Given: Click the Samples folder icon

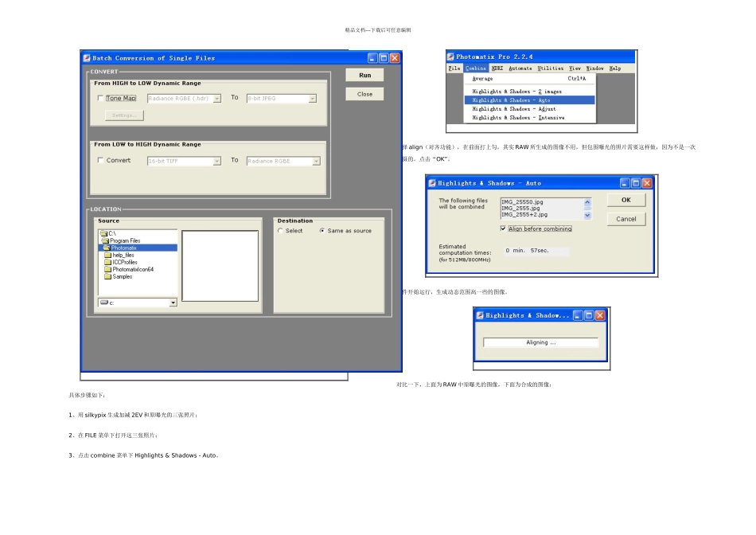Looking at the screenshot, I should [108, 277].
